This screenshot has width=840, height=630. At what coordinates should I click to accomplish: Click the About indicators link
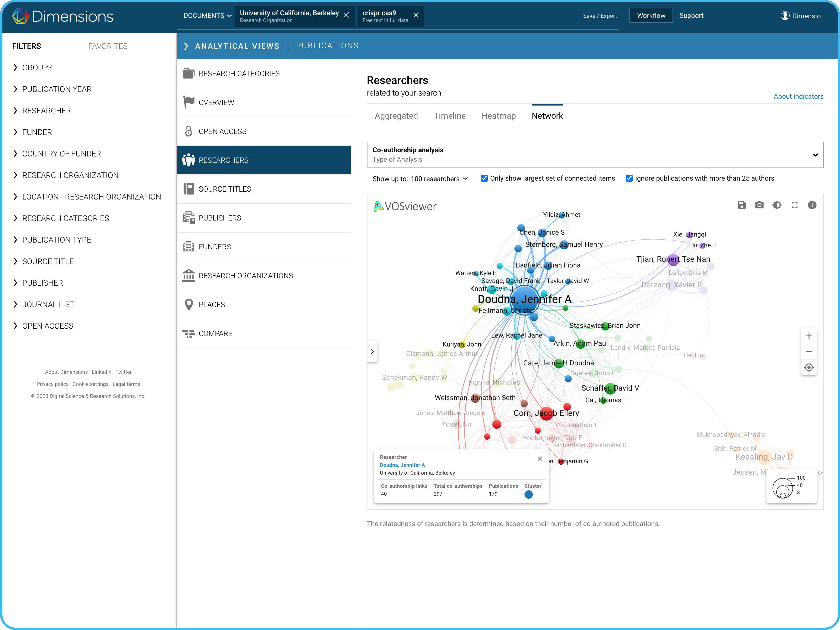[x=798, y=96]
